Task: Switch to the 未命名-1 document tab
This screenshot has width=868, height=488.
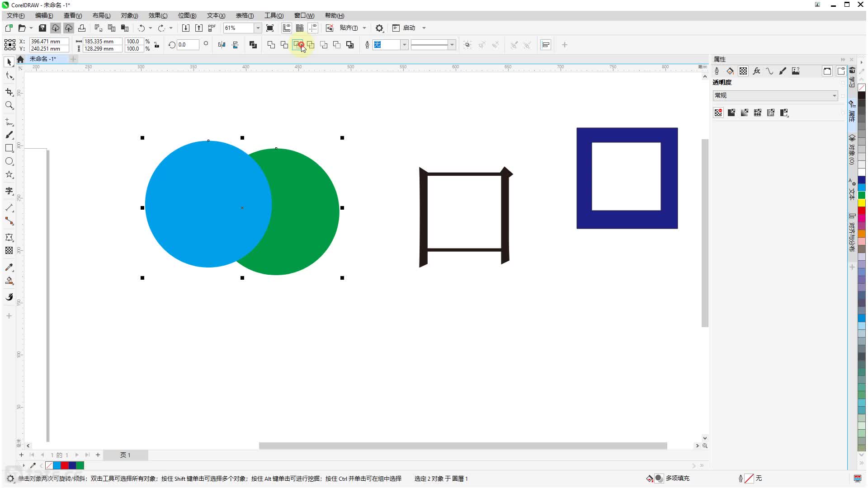Action: tap(43, 59)
